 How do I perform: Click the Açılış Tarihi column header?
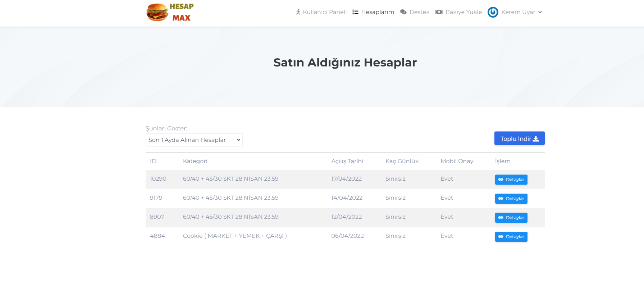pos(347,161)
